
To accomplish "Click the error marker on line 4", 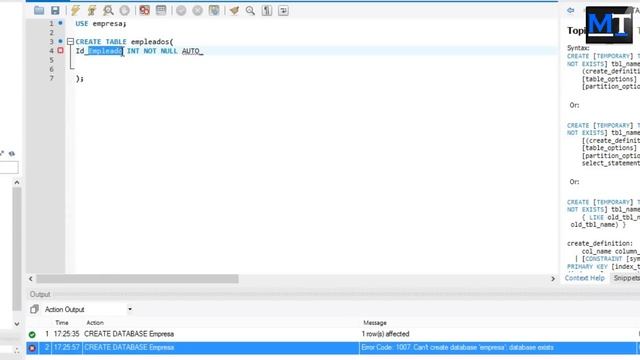I will pos(60,51).
